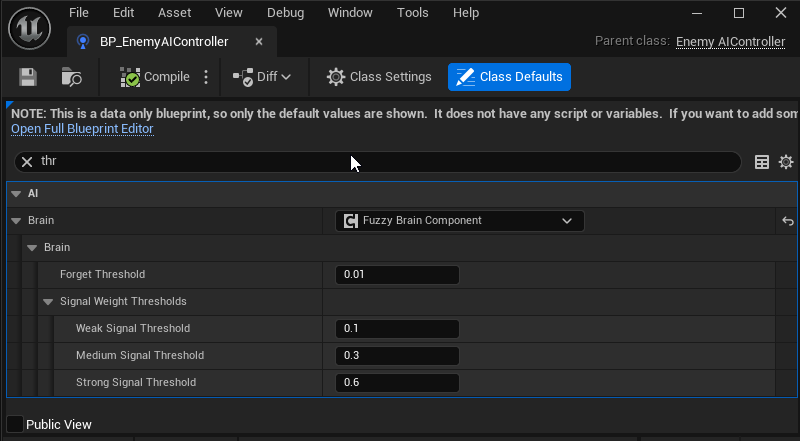Click Open Full Blueprint Editor link
The height and width of the screenshot is (441, 800).
coord(82,129)
